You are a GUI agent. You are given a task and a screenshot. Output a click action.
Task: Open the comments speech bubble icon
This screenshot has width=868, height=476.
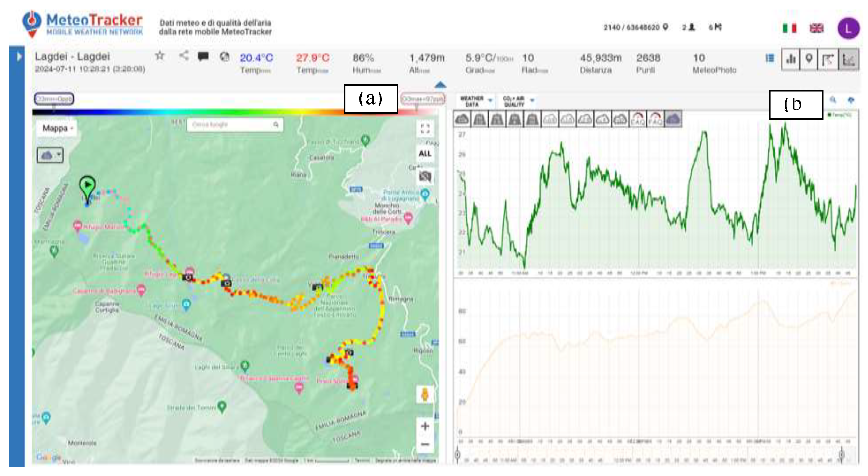tap(203, 56)
